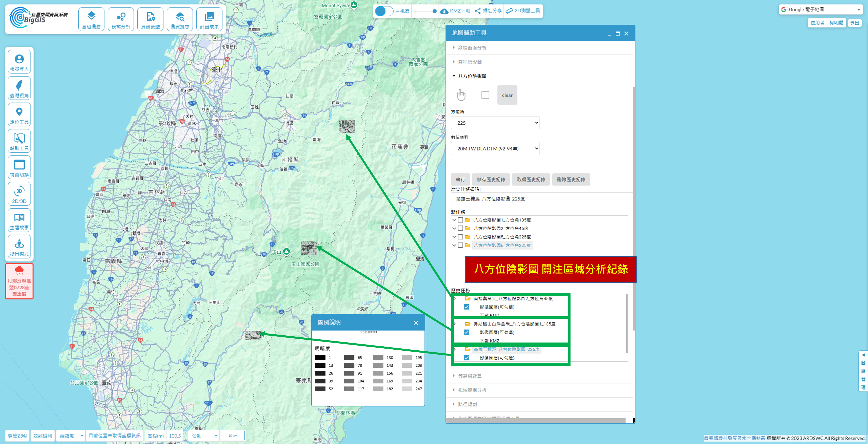The width and height of the screenshot is (868, 444).
Task: Open the 方位角 225 dropdown
Action: [x=495, y=123]
